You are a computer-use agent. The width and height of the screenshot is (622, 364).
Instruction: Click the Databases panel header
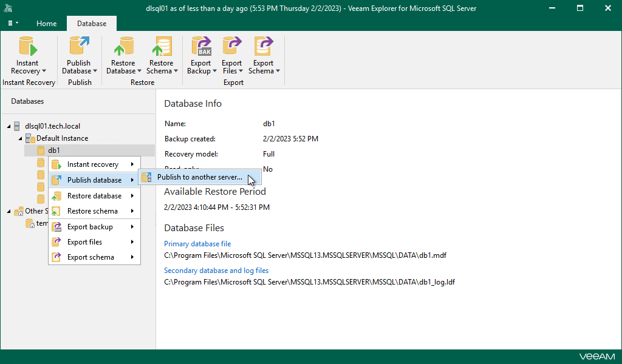27,101
